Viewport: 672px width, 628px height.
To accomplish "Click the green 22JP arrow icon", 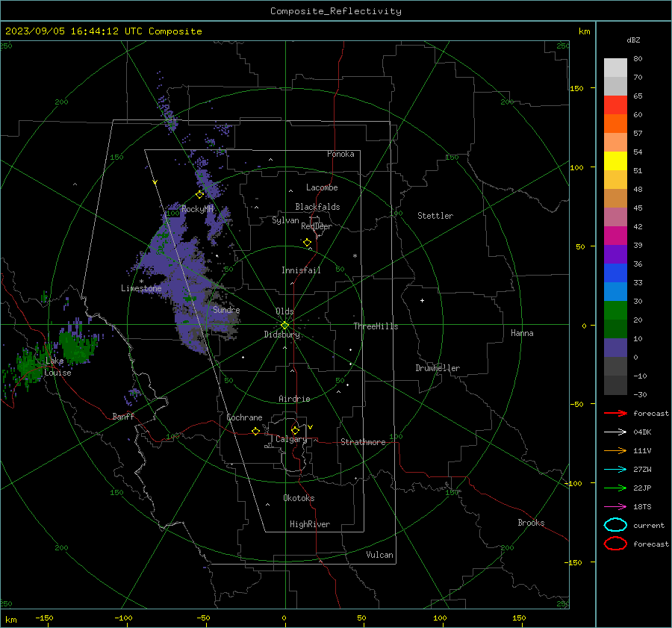I will point(615,488).
